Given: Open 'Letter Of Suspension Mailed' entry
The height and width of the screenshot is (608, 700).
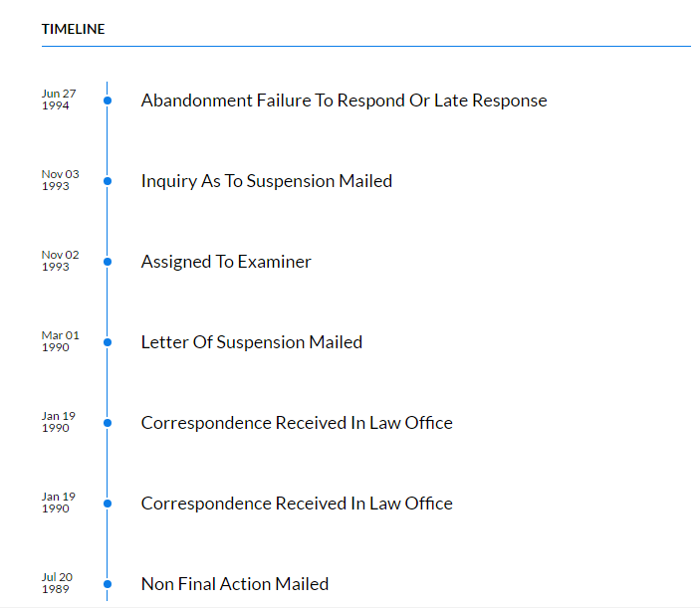Looking at the screenshot, I should tap(251, 342).
